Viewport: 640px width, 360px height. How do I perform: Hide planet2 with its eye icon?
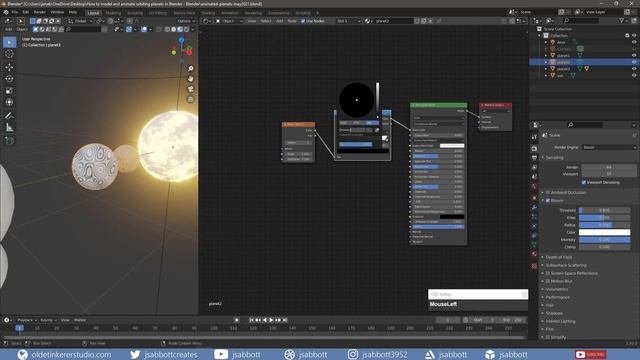(x=634, y=62)
